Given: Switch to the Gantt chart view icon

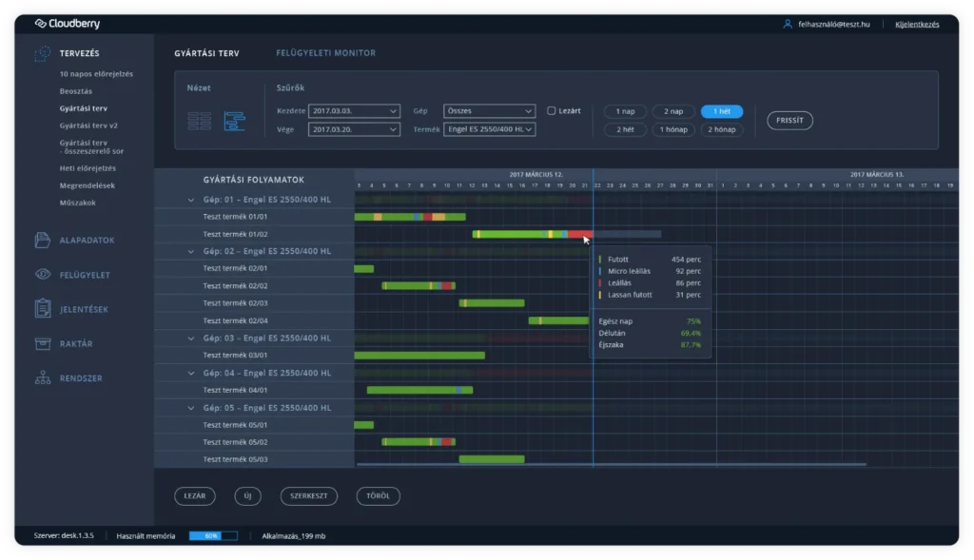Looking at the screenshot, I should point(234,121).
